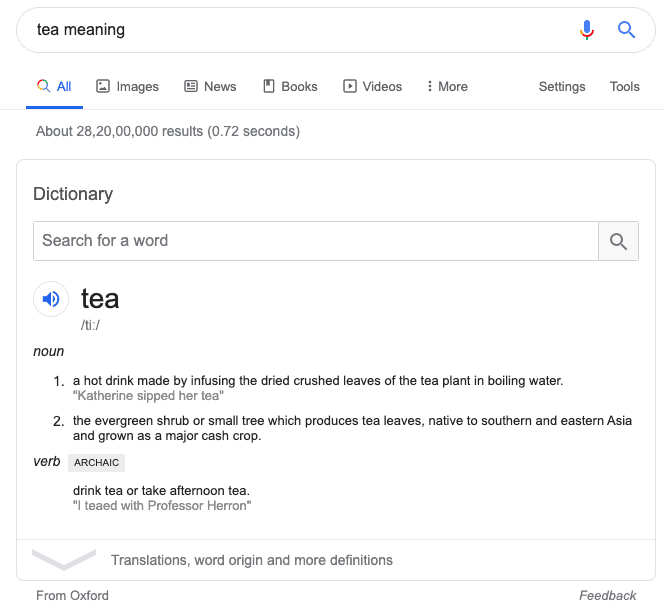Image resolution: width=664 pixels, height=614 pixels.
Task: Click the Videos tab play icon
Action: point(350,86)
